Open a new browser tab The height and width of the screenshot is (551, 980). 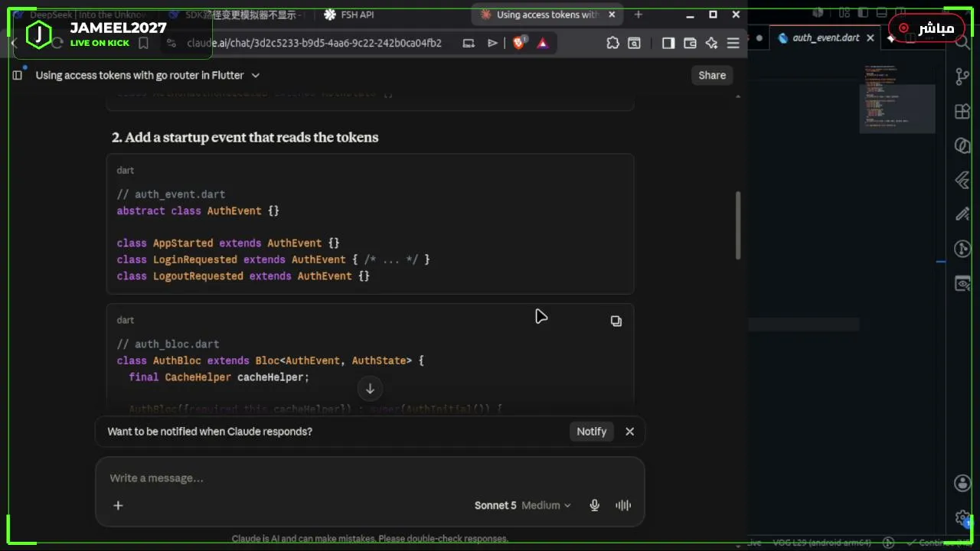coord(638,15)
